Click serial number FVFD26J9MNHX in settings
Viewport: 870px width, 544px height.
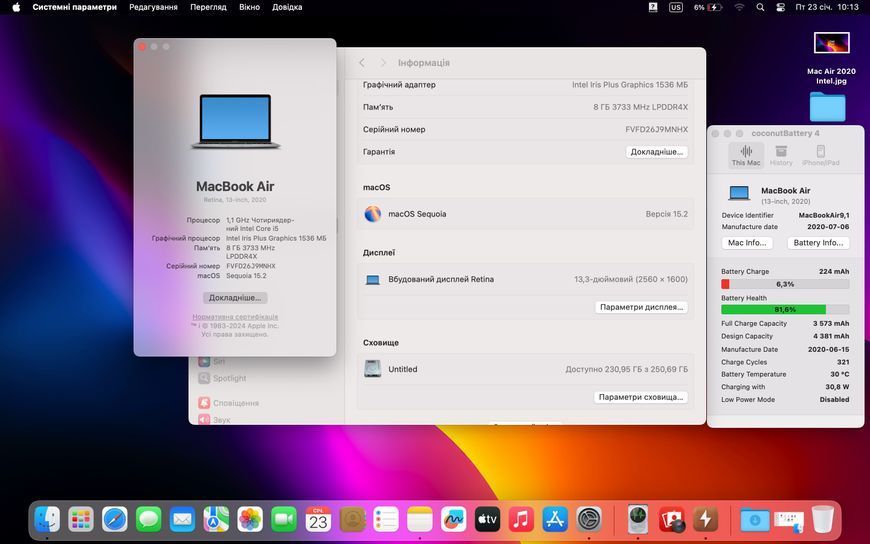tap(656, 129)
